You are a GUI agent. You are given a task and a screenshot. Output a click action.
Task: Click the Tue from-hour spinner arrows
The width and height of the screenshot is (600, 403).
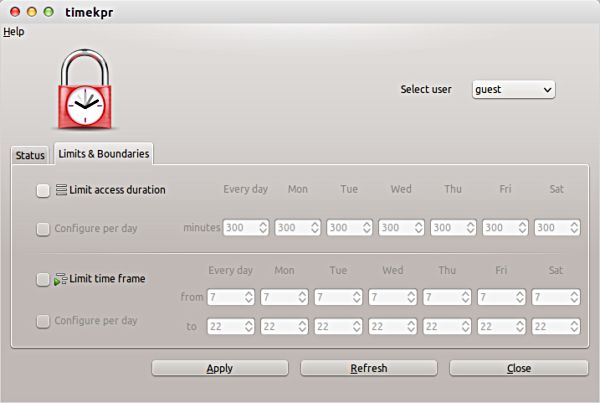(357, 297)
